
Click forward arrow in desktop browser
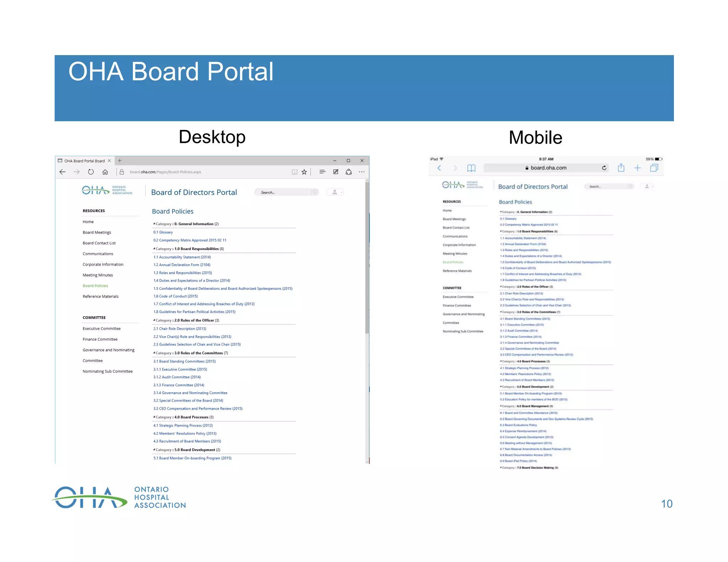(x=76, y=172)
